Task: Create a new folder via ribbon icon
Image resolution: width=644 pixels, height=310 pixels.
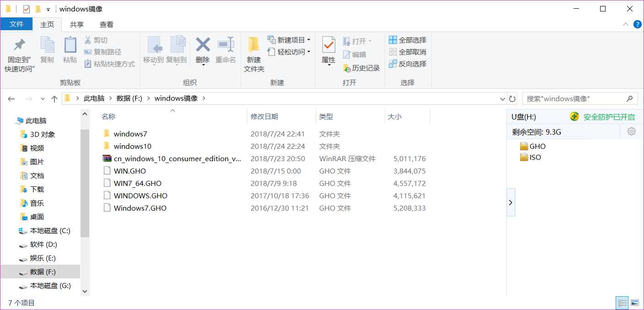Action: pos(254,45)
